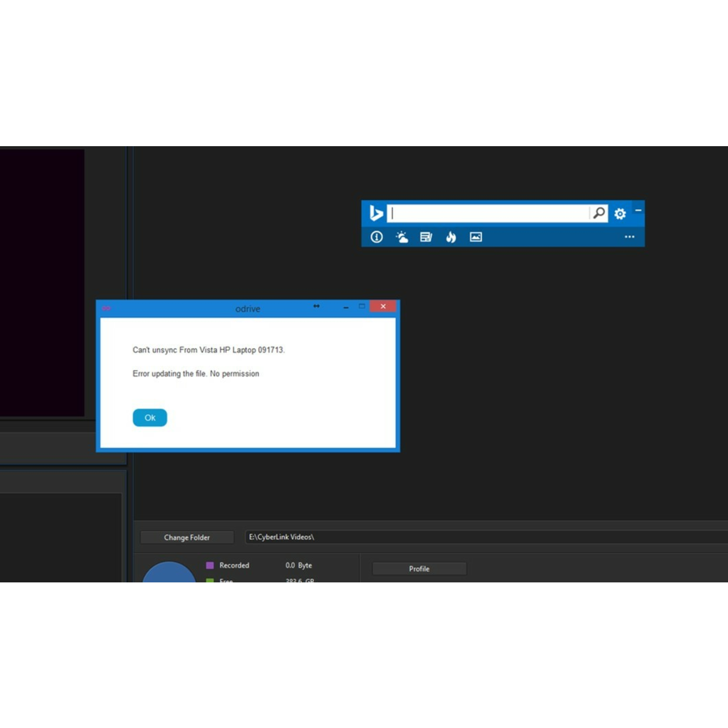Click the purple Recorded color swatch

tap(210, 565)
